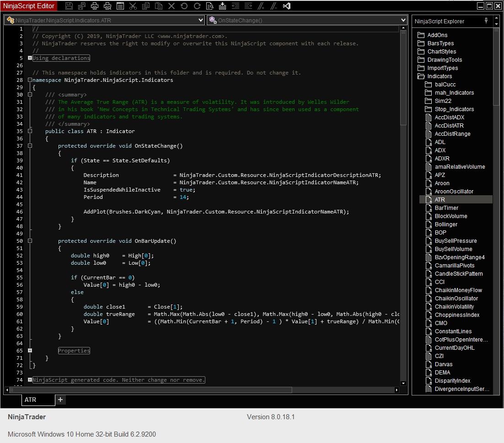504x443 pixels.
Task: Click the Cut scissors icon
Action: 133,6
